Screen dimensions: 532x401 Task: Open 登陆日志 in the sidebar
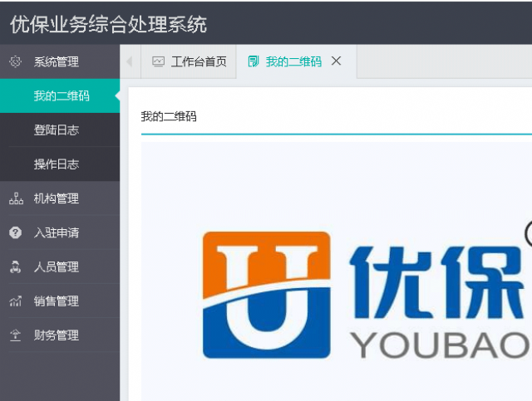pos(57,130)
